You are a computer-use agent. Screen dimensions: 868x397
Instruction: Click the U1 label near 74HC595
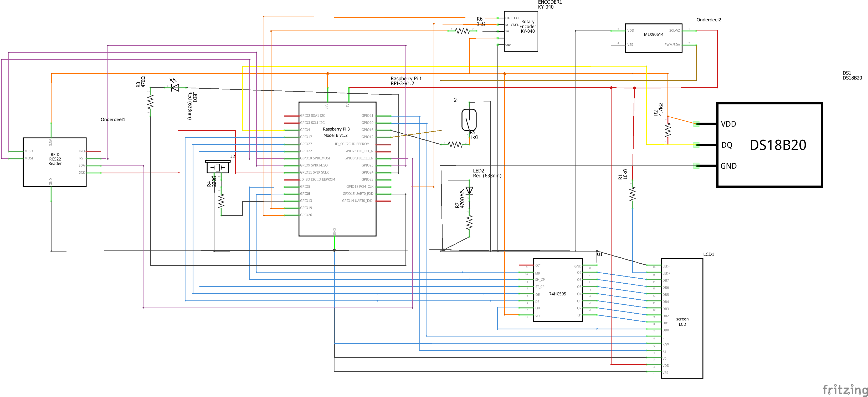[599, 254]
